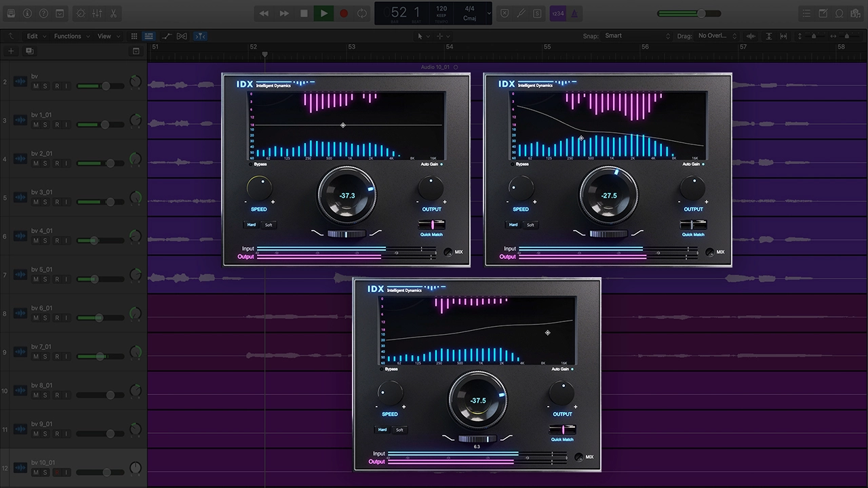Image resolution: width=868 pixels, height=488 pixels.
Task: Open the Loop Browser icon
Action: [x=840, y=13]
